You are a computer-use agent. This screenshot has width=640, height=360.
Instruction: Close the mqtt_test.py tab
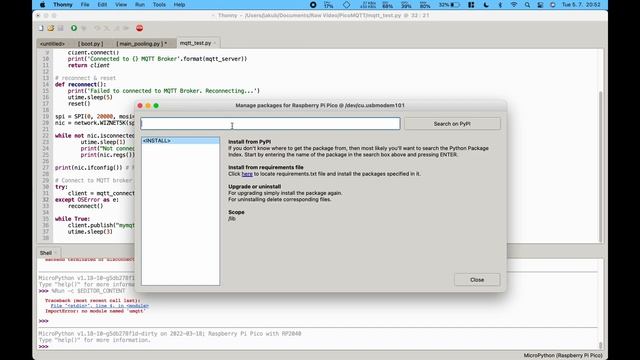click(215, 43)
